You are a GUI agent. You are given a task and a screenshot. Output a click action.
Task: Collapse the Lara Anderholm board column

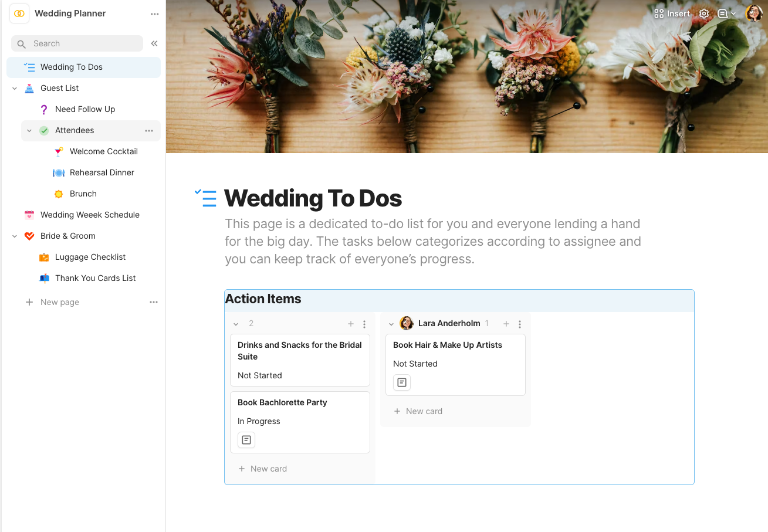pos(391,324)
